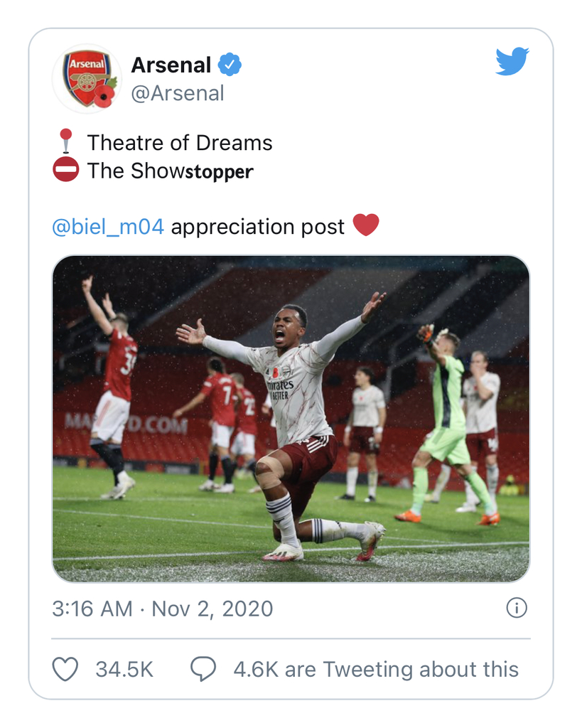The height and width of the screenshot is (728, 582).
Task: Click the Theatre of Dreams text line
Action: [180, 142]
